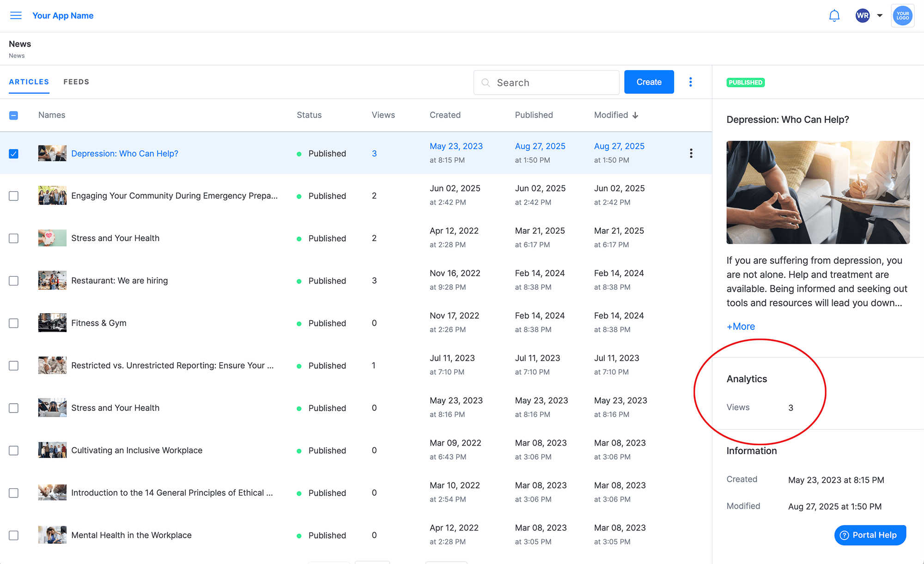Click the views count 3 in Depression row
This screenshot has width=924, height=564.
pyautogui.click(x=374, y=153)
